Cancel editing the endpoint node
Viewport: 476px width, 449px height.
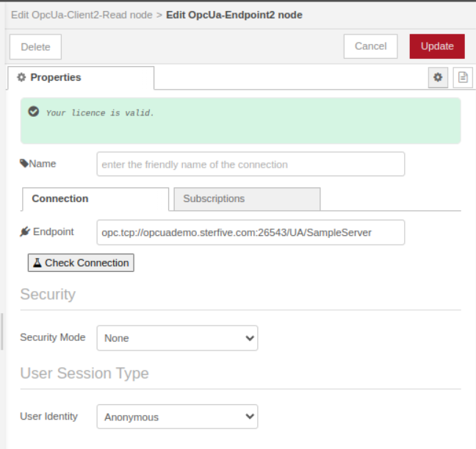(370, 46)
